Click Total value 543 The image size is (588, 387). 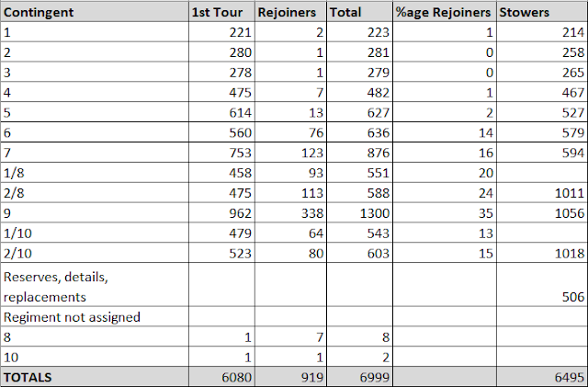[x=378, y=233]
